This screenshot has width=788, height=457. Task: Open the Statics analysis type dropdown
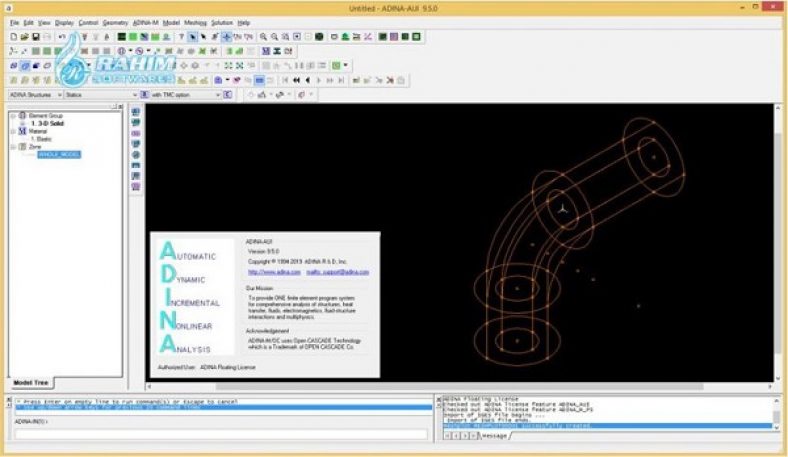tap(101, 95)
